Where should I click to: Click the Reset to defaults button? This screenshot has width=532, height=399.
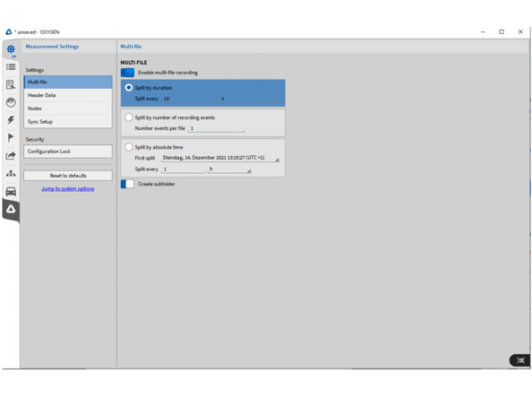[x=68, y=176]
